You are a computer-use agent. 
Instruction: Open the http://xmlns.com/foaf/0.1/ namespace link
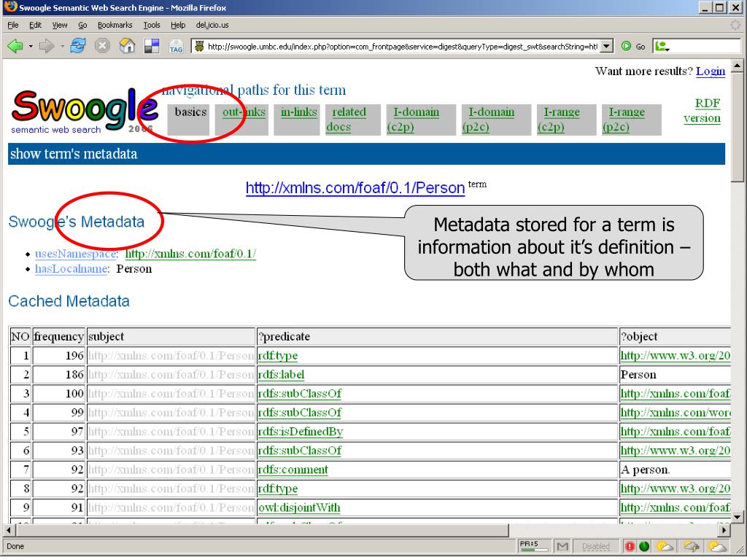(x=190, y=254)
